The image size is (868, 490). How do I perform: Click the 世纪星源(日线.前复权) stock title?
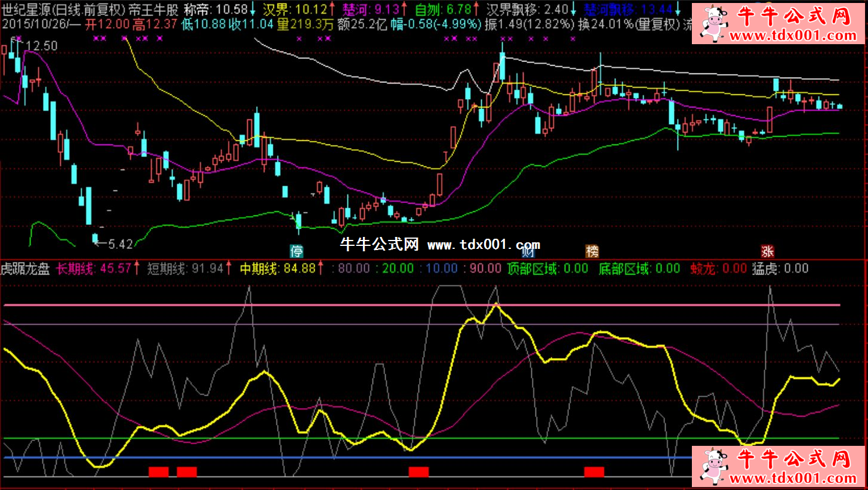coord(63,10)
